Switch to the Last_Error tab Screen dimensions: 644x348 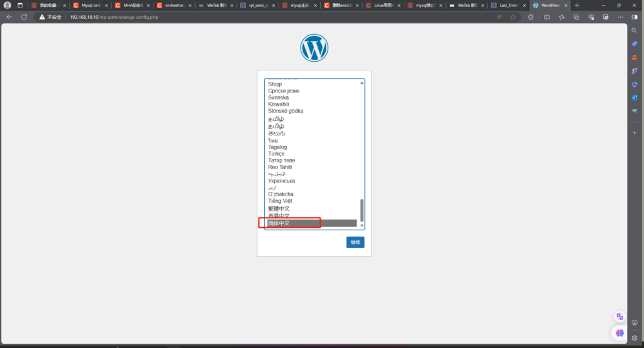508,5
